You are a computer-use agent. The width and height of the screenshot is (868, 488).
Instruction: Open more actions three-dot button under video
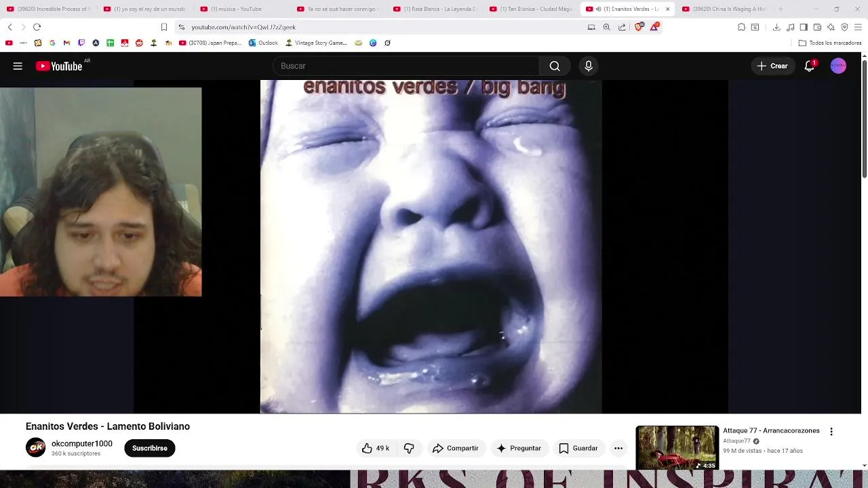point(618,448)
